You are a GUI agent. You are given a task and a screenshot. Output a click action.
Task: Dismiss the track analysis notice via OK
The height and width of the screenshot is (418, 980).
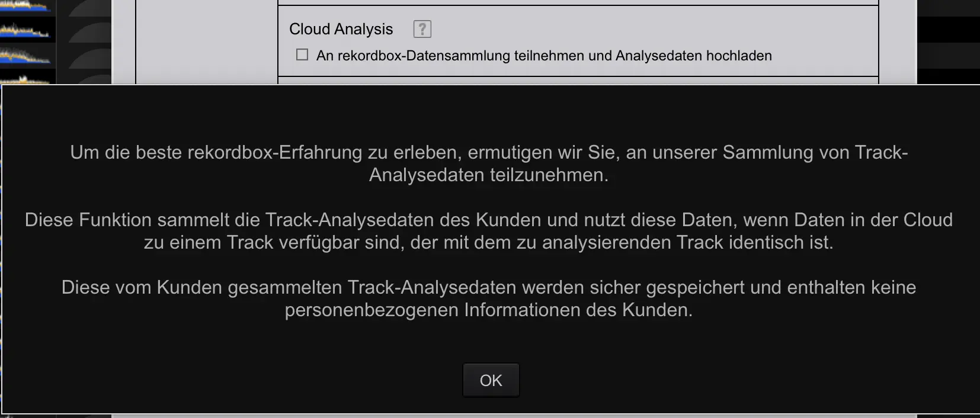tap(491, 380)
